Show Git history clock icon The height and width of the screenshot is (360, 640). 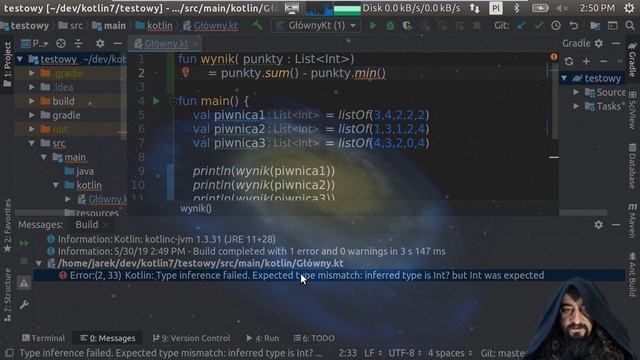(556, 26)
